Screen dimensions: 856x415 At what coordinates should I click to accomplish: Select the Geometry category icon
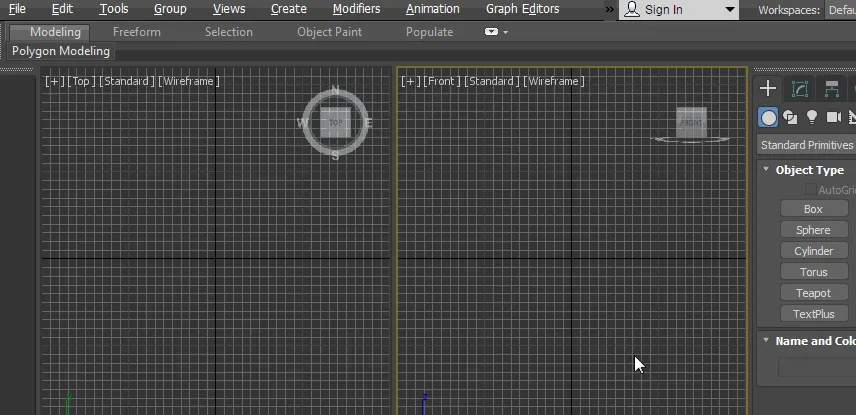(x=768, y=117)
